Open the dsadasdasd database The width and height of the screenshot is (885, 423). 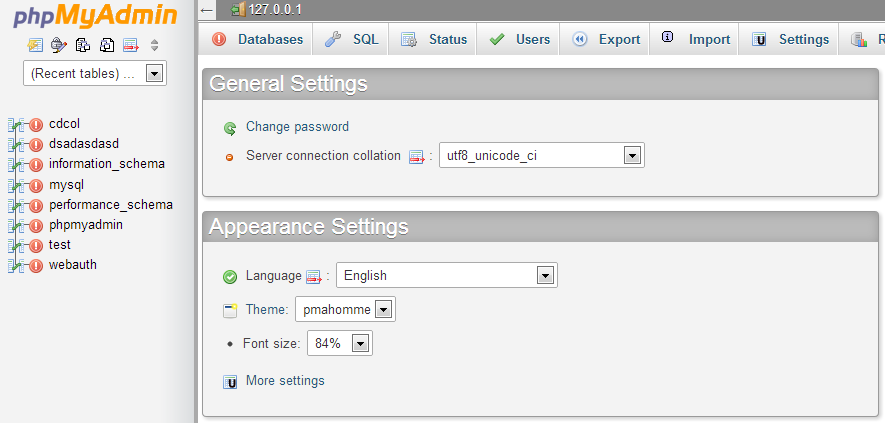coord(84,144)
